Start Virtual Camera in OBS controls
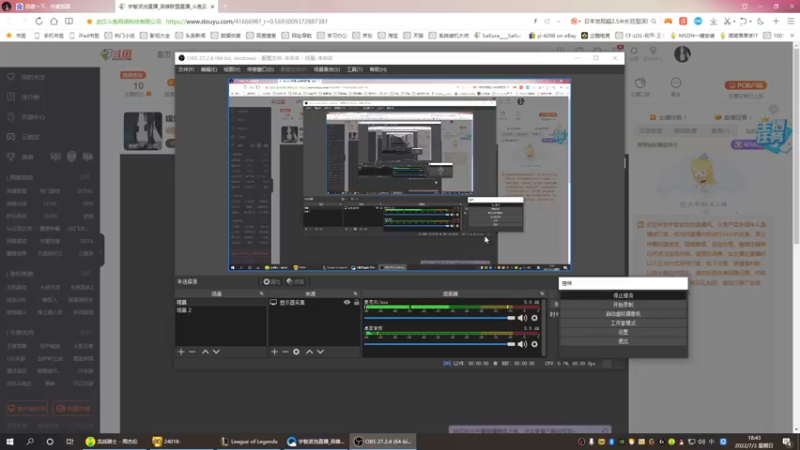The image size is (800, 450). pyautogui.click(x=623, y=314)
